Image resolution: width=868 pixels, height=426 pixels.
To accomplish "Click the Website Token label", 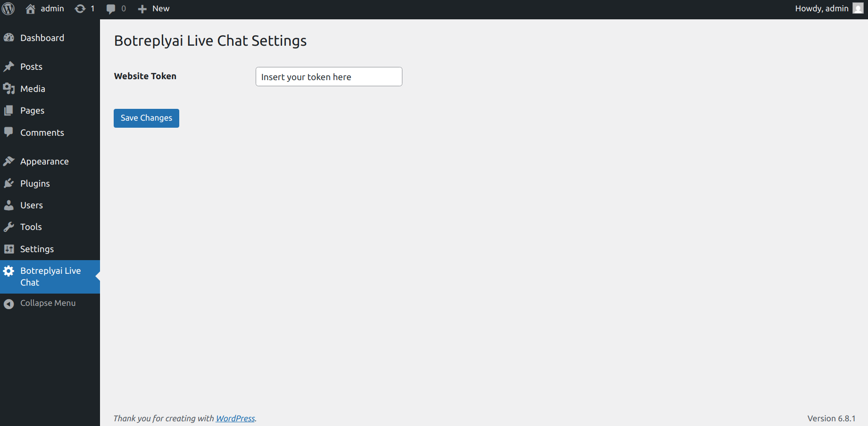I will tap(145, 76).
